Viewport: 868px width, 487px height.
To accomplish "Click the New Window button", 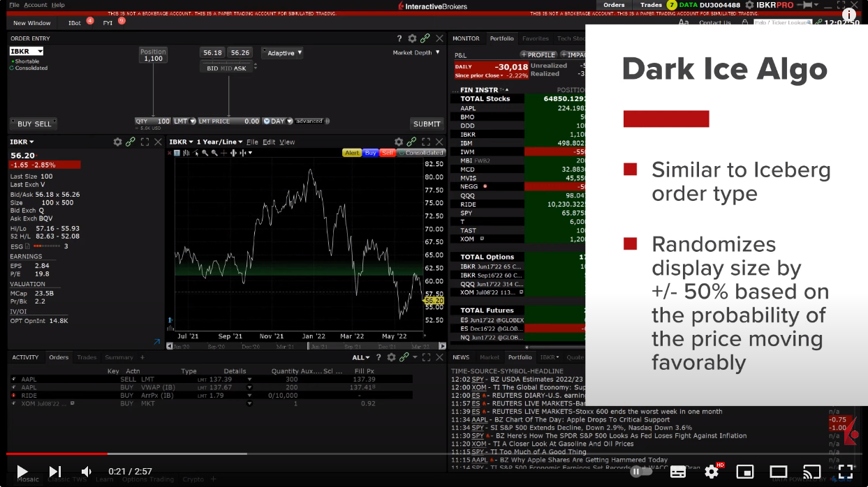I will pos(32,23).
